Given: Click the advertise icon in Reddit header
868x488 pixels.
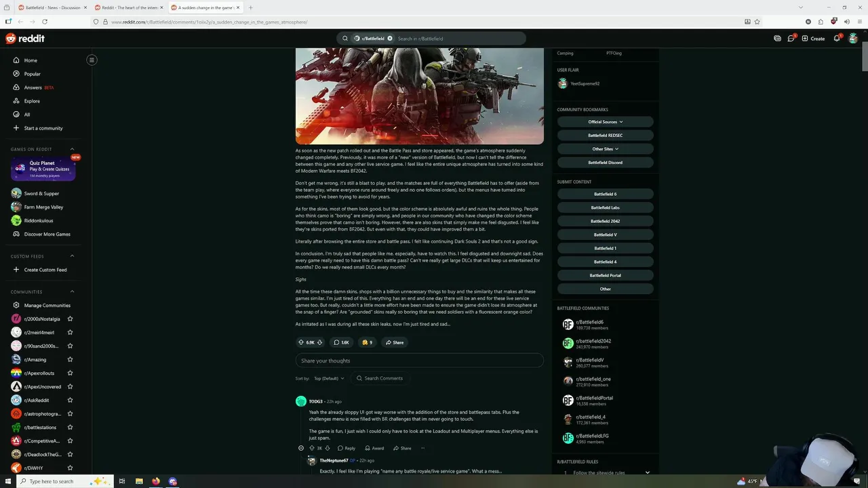Looking at the screenshot, I should pos(777,39).
